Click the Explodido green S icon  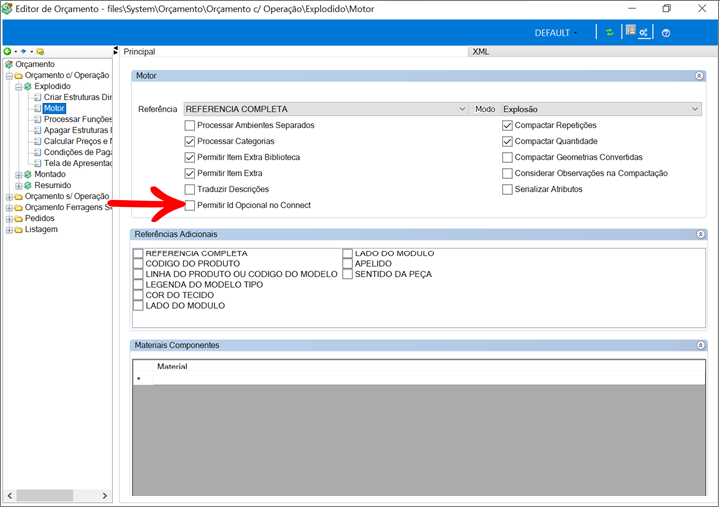tap(28, 87)
